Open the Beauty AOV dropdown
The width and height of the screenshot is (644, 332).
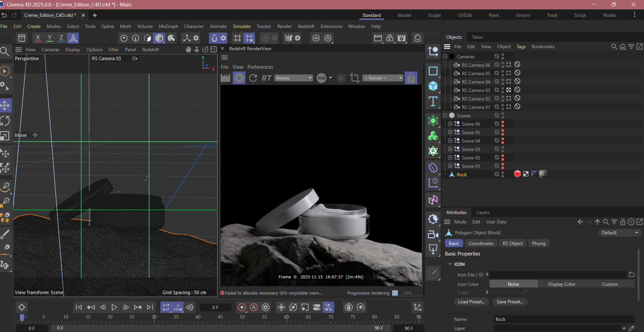pyautogui.click(x=293, y=78)
